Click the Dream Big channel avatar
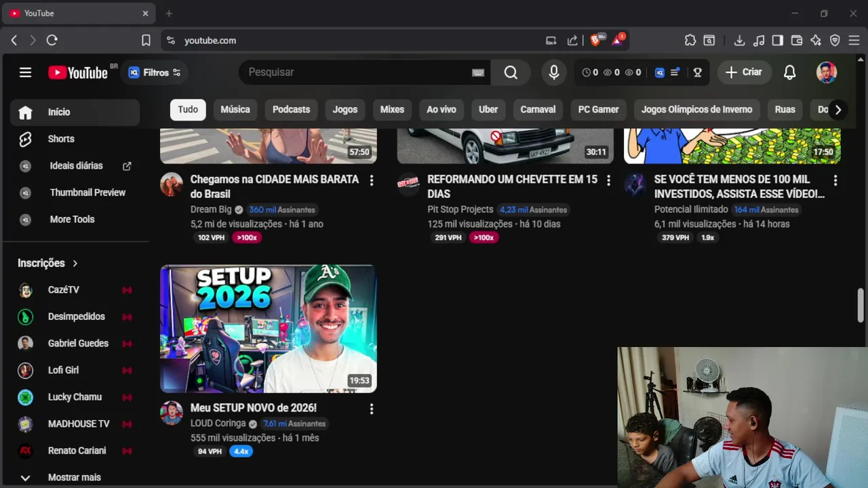This screenshot has height=488, width=868. (172, 184)
